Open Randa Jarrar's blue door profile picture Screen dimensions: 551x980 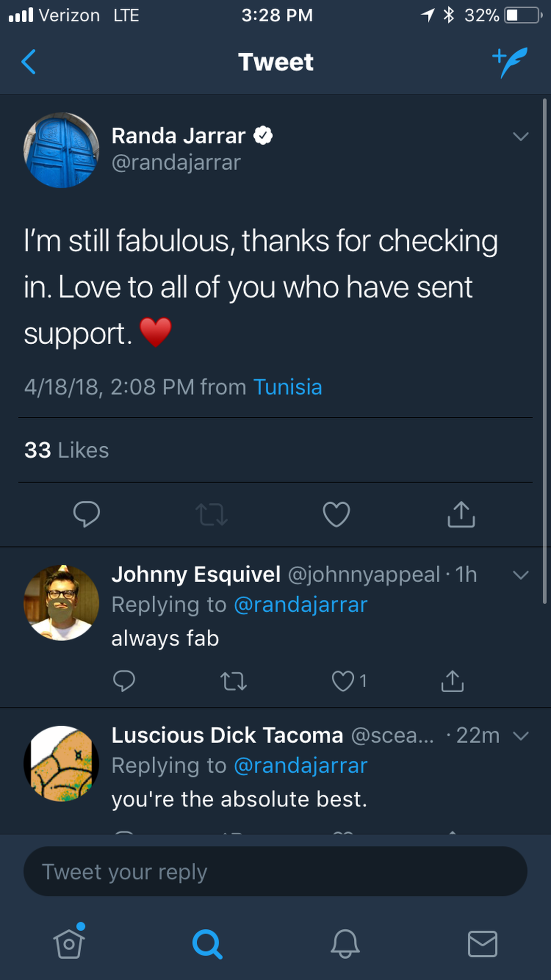coord(61,150)
